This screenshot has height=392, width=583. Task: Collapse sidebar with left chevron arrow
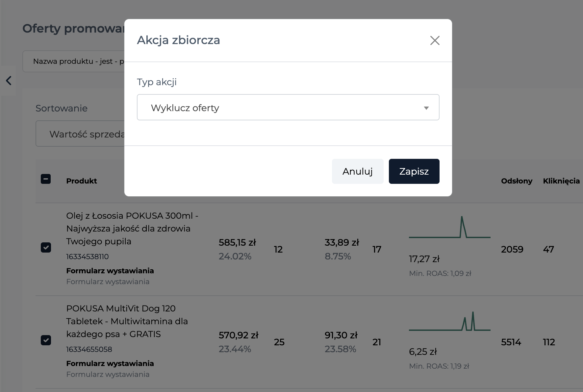click(9, 81)
